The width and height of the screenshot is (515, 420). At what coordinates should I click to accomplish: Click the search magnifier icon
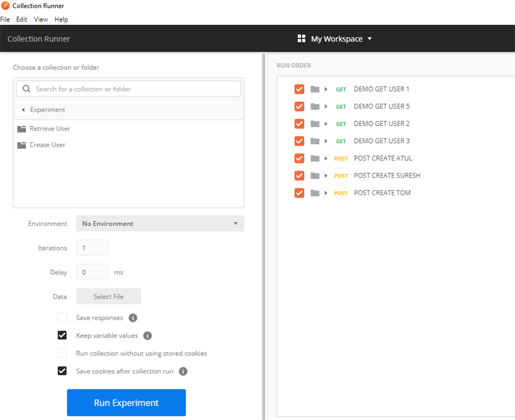click(x=26, y=89)
